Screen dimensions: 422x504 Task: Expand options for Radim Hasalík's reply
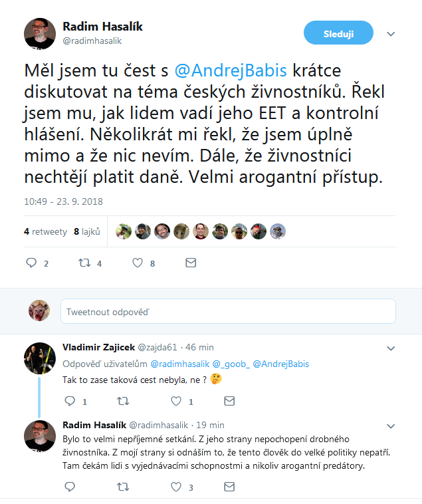391,426
